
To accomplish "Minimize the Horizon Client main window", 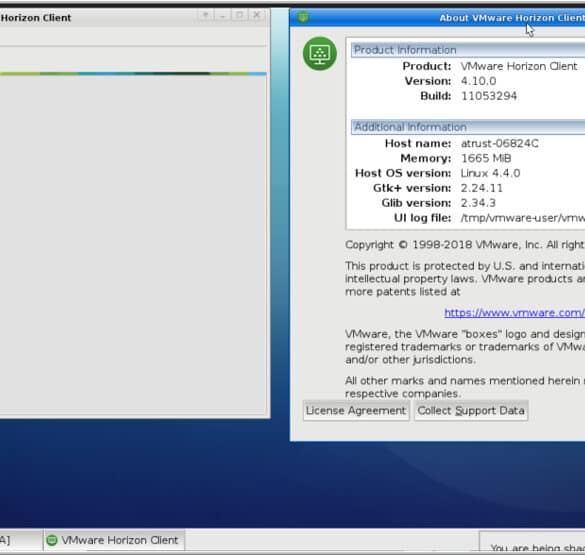I will (x=222, y=15).
